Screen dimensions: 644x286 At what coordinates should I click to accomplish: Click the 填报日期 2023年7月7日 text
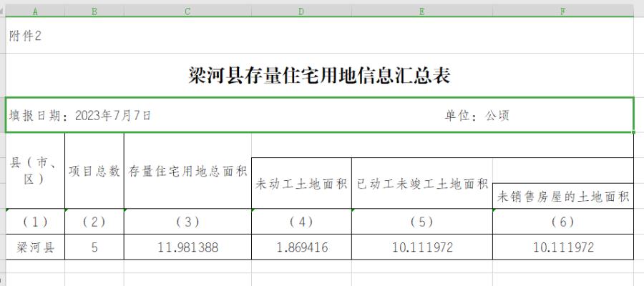click(80, 115)
